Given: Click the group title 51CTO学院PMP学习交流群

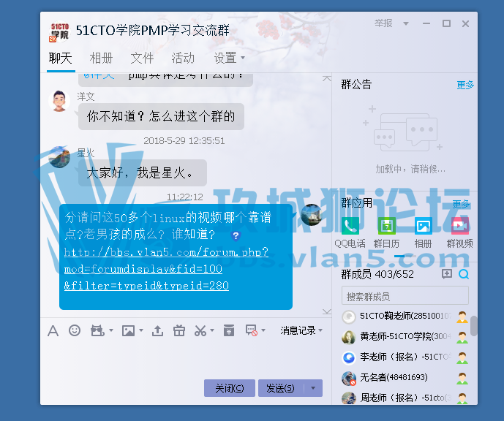Looking at the screenshot, I should (153, 31).
